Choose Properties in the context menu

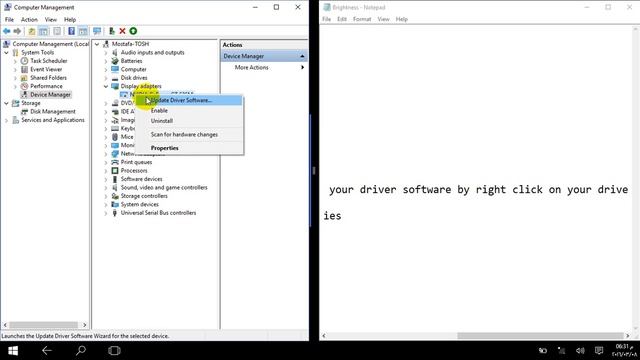[189, 148]
